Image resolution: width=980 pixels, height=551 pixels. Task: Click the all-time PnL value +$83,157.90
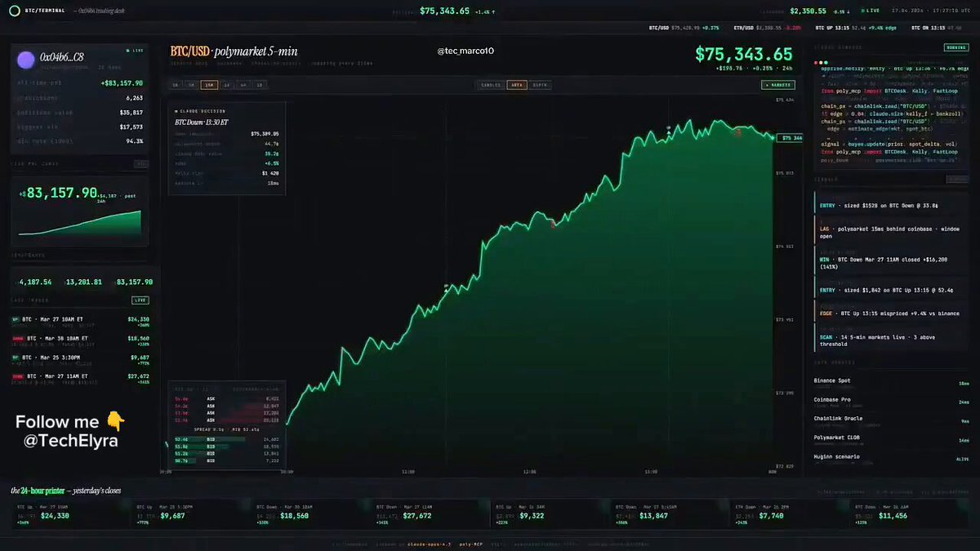point(122,82)
